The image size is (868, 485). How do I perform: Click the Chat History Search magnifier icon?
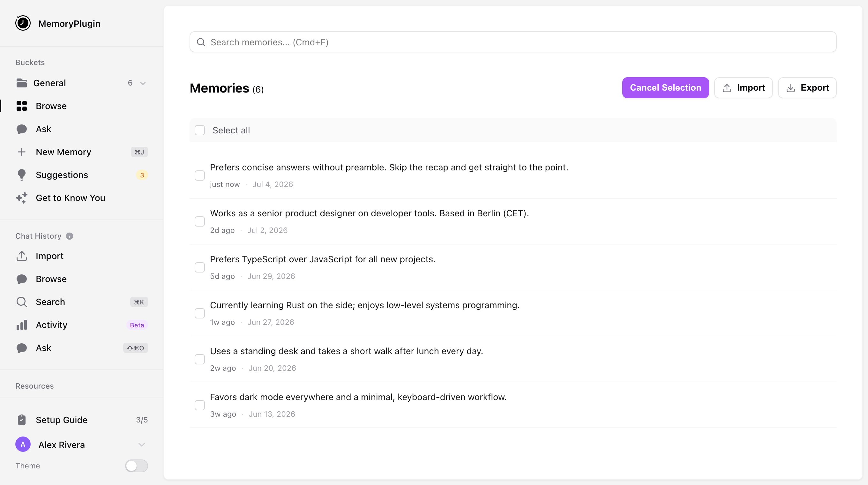(x=22, y=302)
